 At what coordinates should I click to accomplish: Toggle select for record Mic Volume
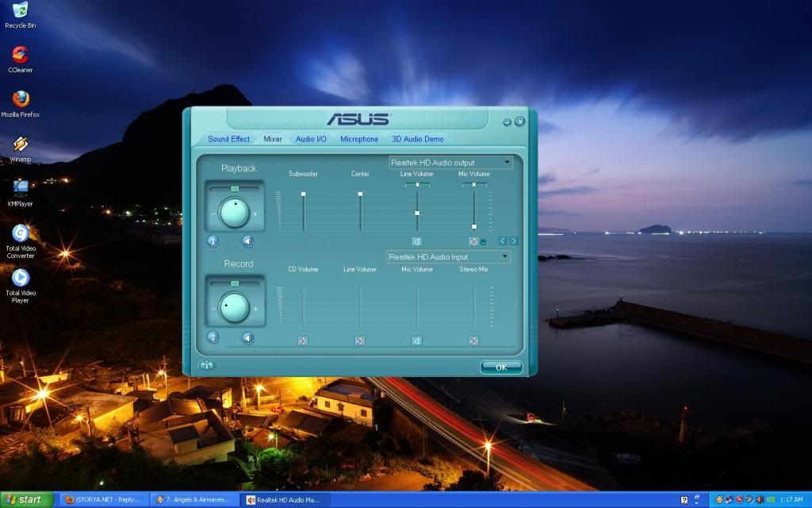(417, 341)
